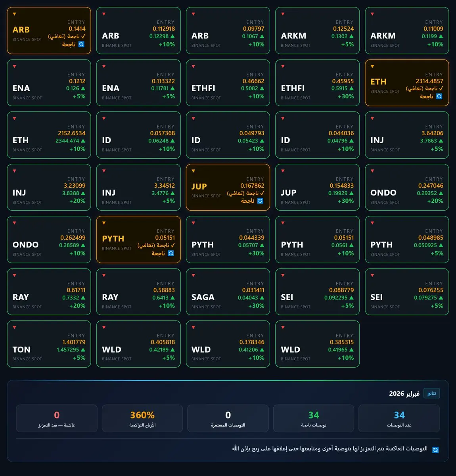Open the التوصيات المستمرة stat card

[228, 418]
